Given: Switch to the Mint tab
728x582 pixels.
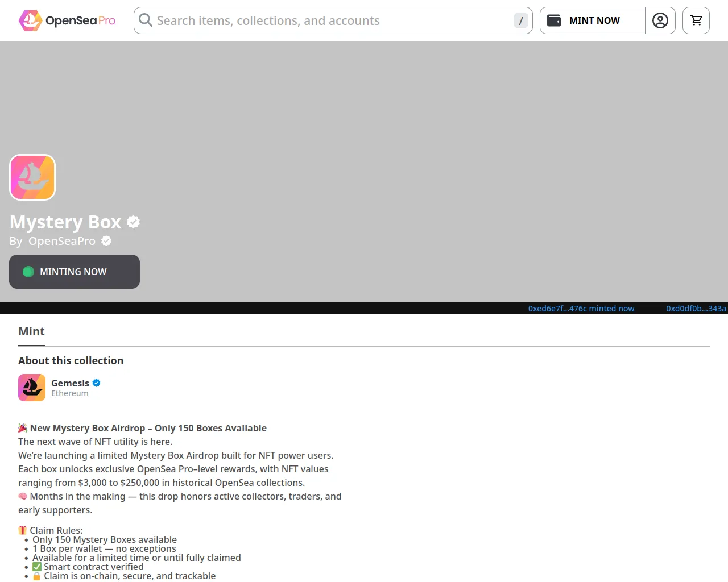Looking at the screenshot, I should 31,331.
